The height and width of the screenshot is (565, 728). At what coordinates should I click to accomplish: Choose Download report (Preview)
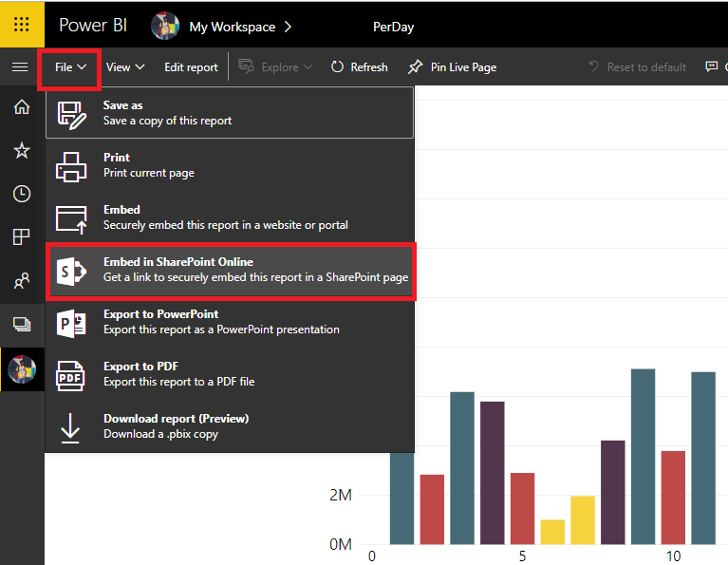230,426
